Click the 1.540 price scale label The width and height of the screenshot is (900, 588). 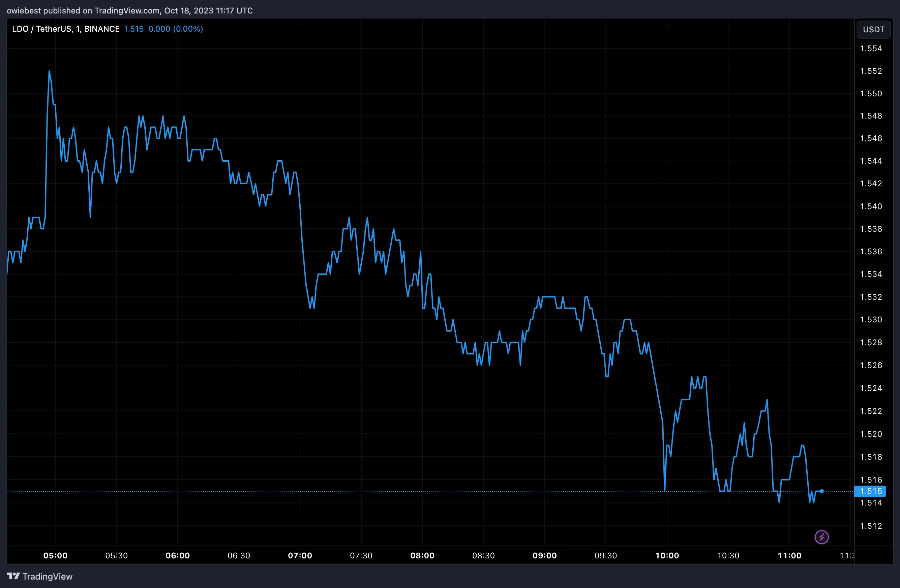(870, 206)
